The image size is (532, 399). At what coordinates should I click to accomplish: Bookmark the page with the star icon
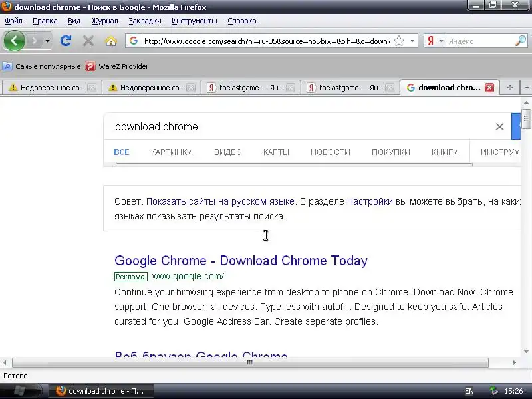[400, 41]
